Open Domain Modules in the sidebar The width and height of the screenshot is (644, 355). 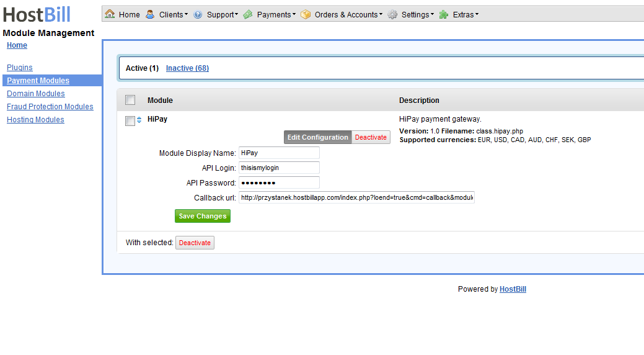(36, 94)
